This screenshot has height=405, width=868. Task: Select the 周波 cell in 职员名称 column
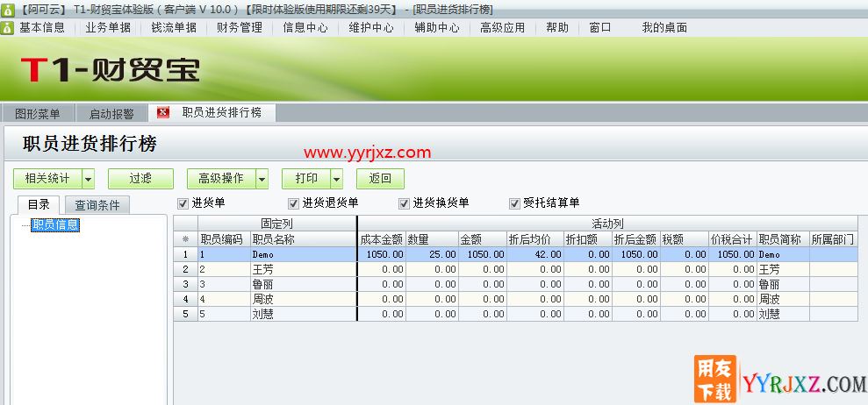304,299
